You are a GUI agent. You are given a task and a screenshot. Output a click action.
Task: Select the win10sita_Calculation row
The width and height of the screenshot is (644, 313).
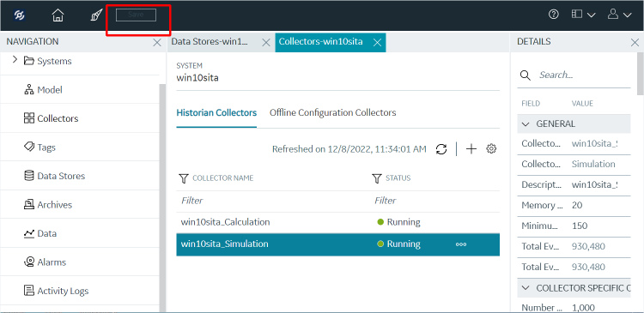pyautogui.click(x=338, y=222)
